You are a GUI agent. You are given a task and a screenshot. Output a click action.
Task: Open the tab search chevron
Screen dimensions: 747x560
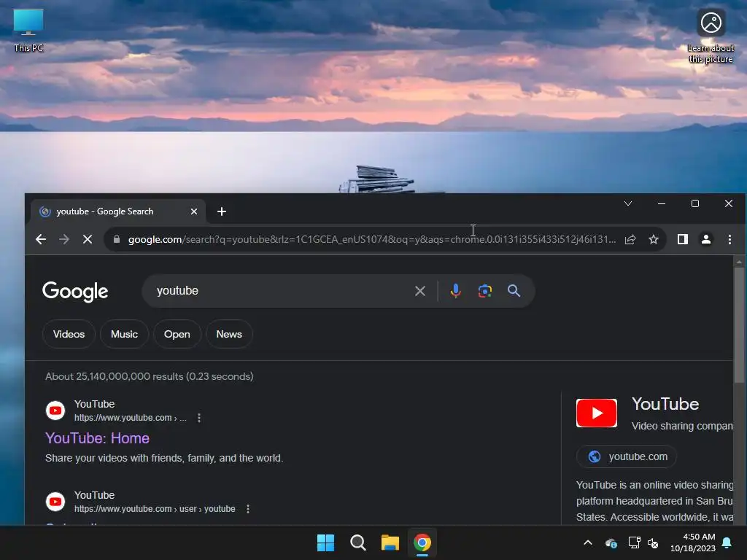point(628,204)
